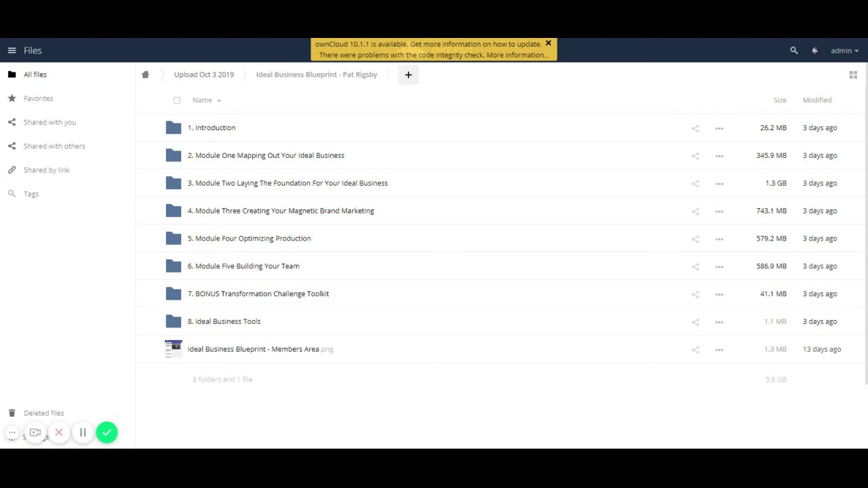Open more actions for 7. BONUS Transformation
The image size is (868, 488).
coord(719,294)
